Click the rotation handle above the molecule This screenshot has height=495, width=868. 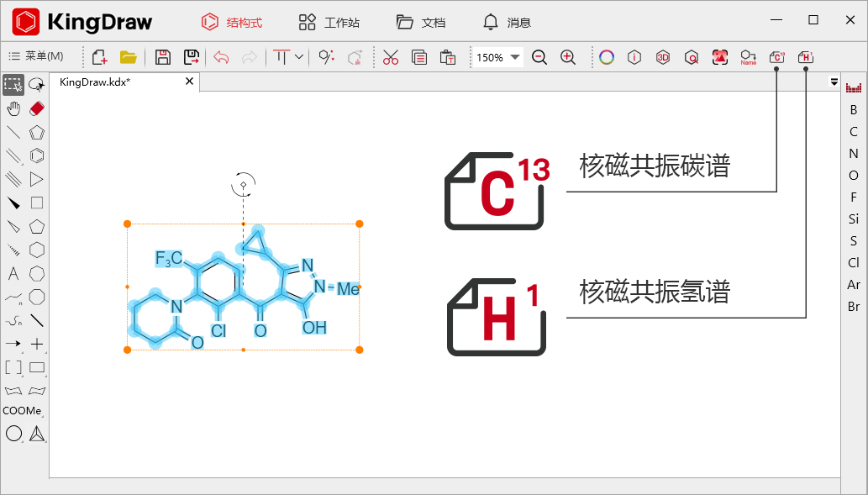243,184
